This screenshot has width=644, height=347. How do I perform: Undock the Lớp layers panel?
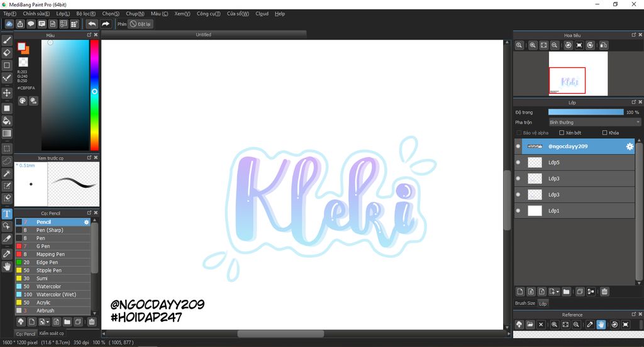pyautogui.click(x=634, y=102)
